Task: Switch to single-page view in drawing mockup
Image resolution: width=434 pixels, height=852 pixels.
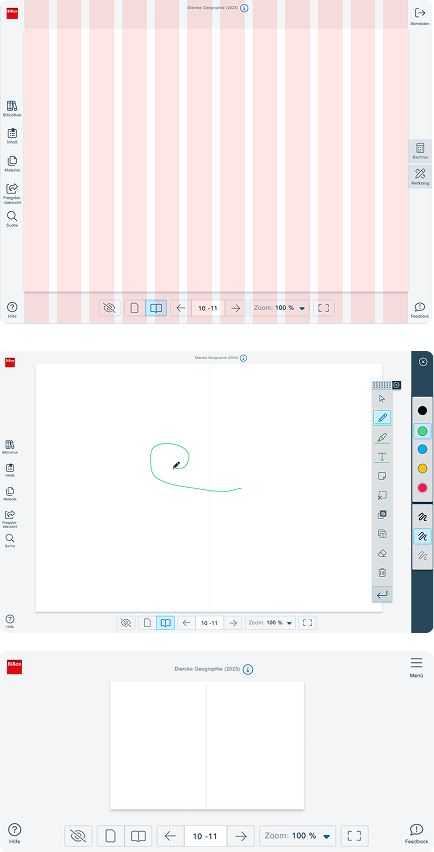Action: pos(147,623)
